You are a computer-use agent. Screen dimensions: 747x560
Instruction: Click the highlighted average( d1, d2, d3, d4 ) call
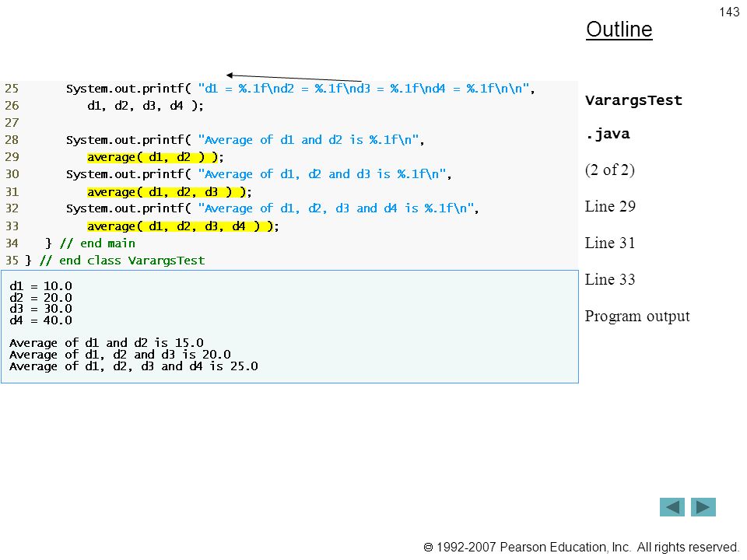point(180,226)
